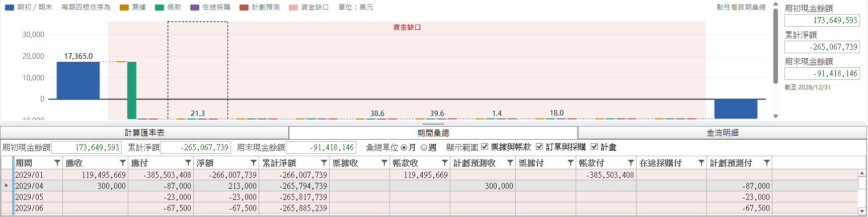Click the 票據 orange legend swatch
This screenshot has height=217, width=868.
(124, 8)
